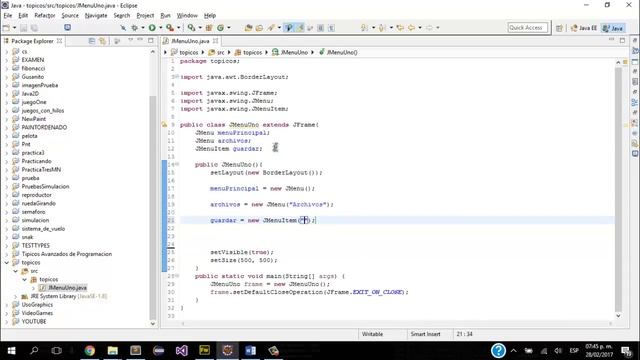Fold the main method at line 28
The width and height of the screenshot is (640, 360).
[x=177, y=276]
